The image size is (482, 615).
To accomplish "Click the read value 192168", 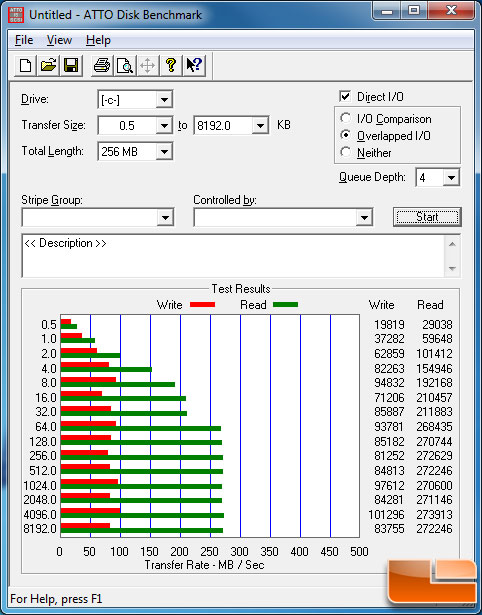I will (x=434, y=382).
